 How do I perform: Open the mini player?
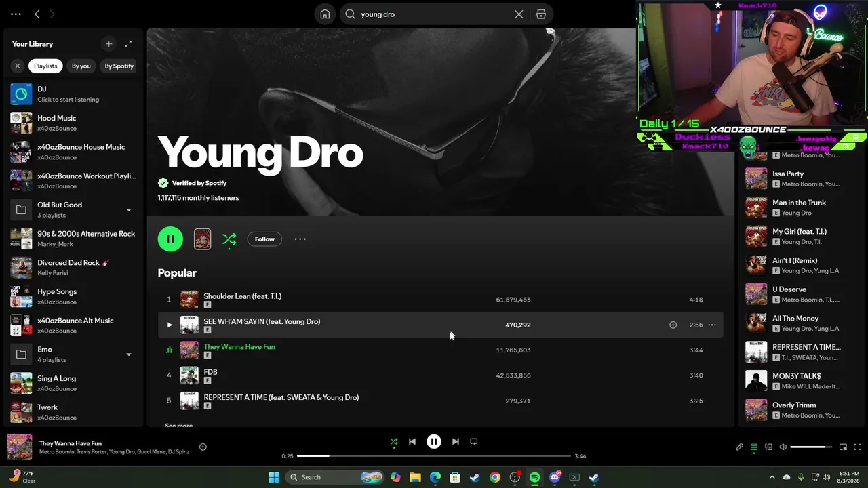pos(843,447)
